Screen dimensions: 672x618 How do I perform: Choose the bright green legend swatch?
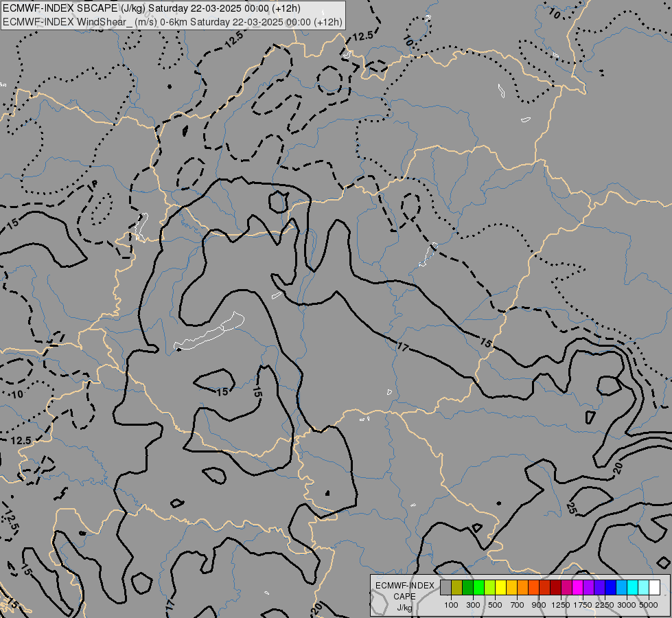(x=478, y=587)
